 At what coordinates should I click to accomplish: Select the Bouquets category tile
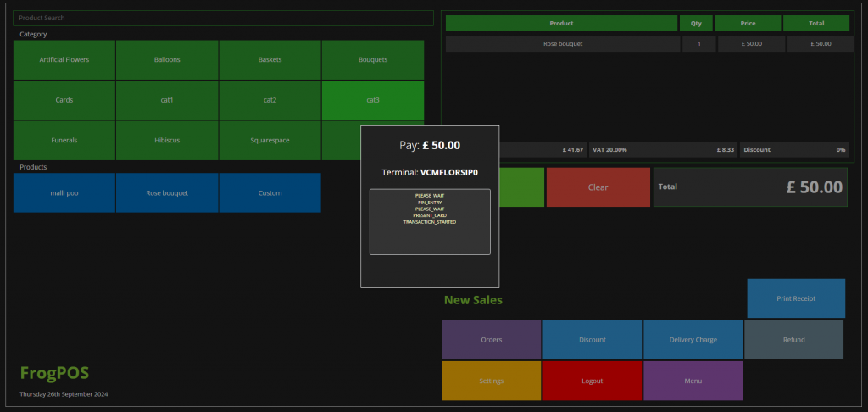click(x=372, y=60)
